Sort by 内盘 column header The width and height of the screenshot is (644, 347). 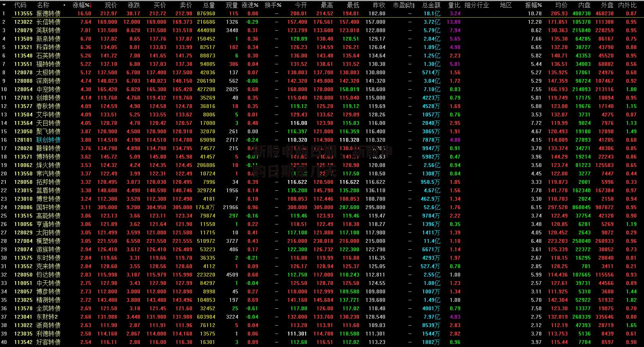pyautogui.click(x=584, y=5)
